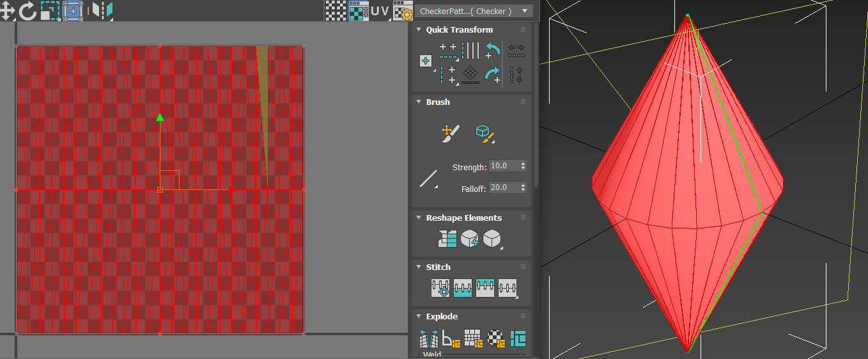Toggle the checkered background display icon
The width and height of the screenshot is (868, 359).
[x=335, y=10]
